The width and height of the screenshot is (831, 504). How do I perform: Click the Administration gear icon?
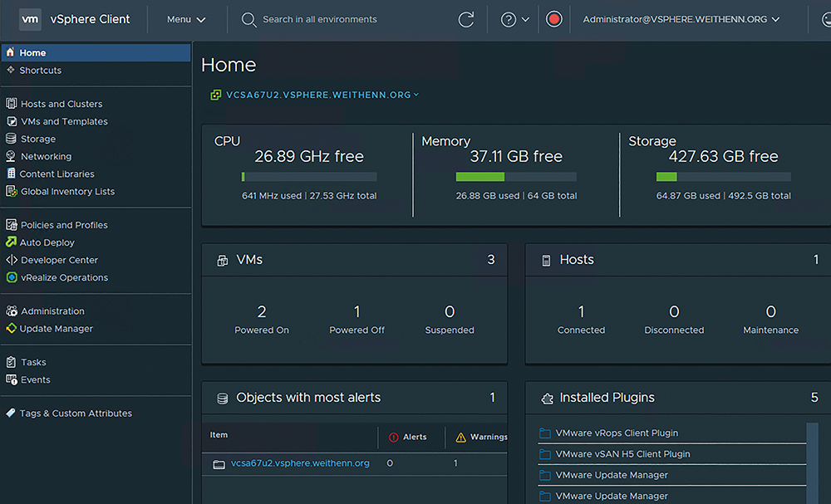tap(11, 311)
